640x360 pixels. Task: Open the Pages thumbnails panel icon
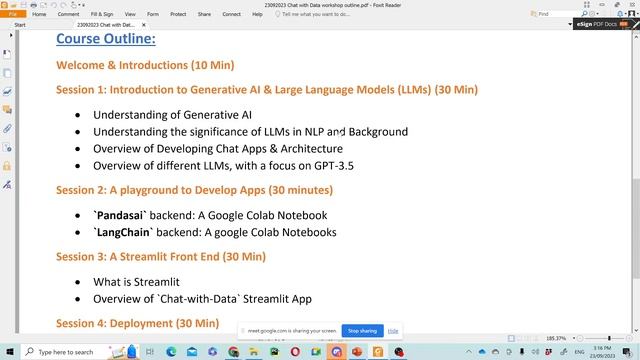coord(7,73)
